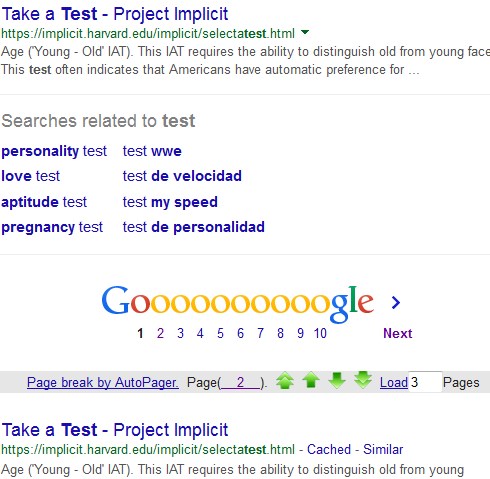Search related 'test de velocidad'
The image size is (490, 479).
(182, 176)
